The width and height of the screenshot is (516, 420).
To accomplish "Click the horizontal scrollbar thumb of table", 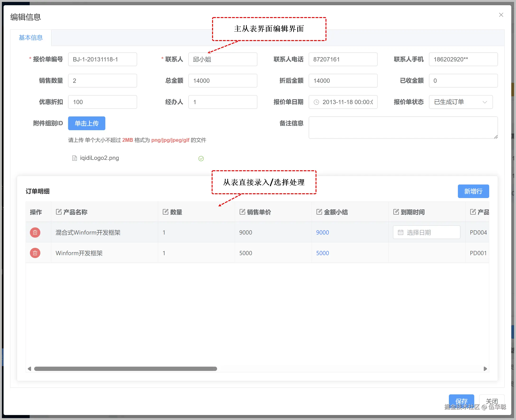I will [x=125, y=369].
